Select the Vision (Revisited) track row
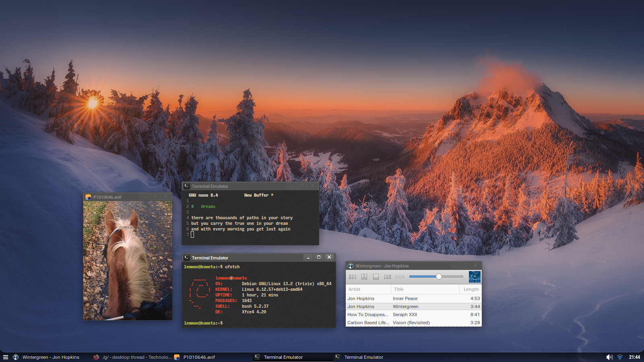This screenshot has height=362, width=644. pyautogui.click(x=413, y=323)
